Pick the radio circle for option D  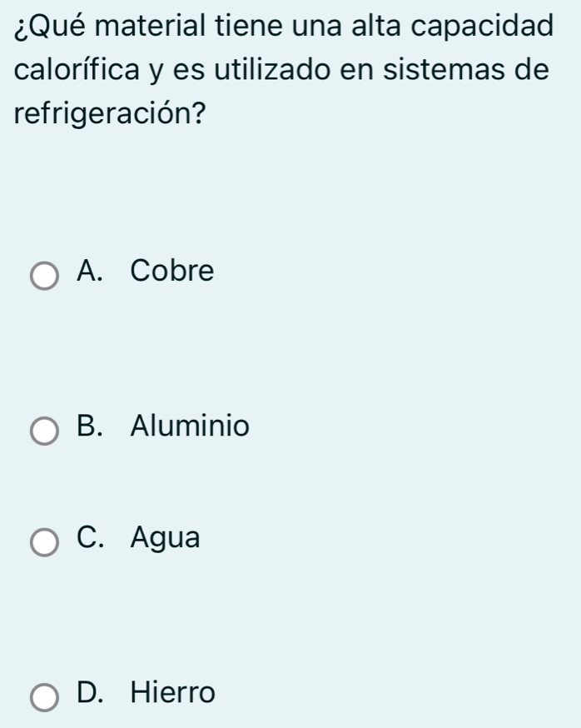44,696
